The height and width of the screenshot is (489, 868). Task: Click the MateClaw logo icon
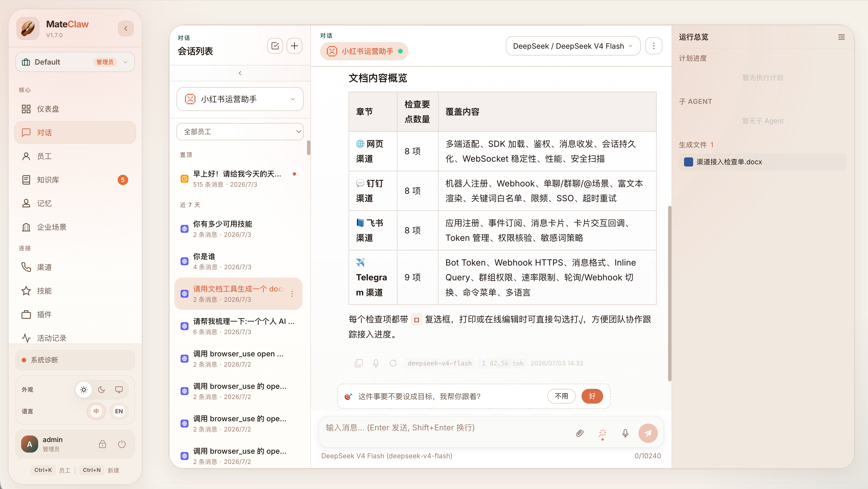tap(28, 28)
